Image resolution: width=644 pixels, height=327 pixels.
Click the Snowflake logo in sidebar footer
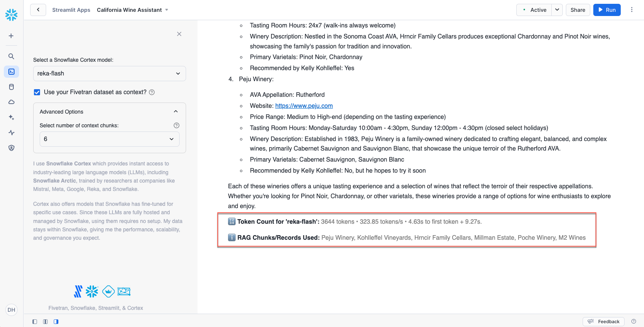92,292
